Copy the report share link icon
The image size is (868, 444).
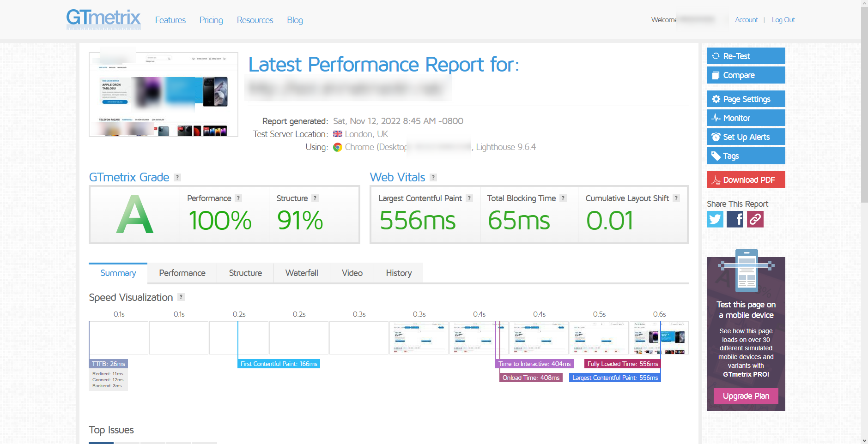point(755,219)
